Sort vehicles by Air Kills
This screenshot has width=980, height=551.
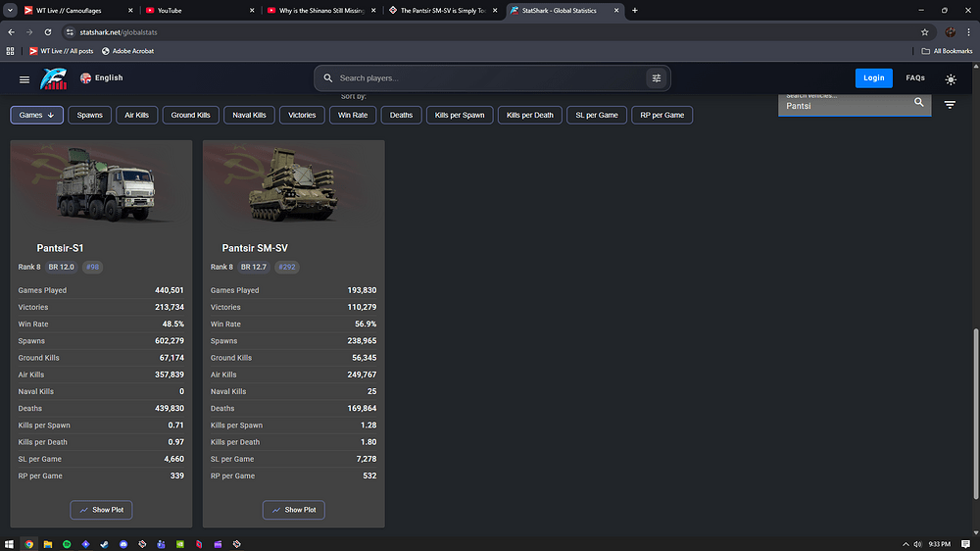click(x=137, y=115)
